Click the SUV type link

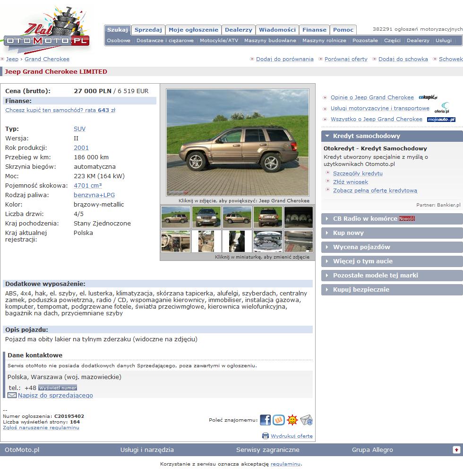(x=79, y=129)
